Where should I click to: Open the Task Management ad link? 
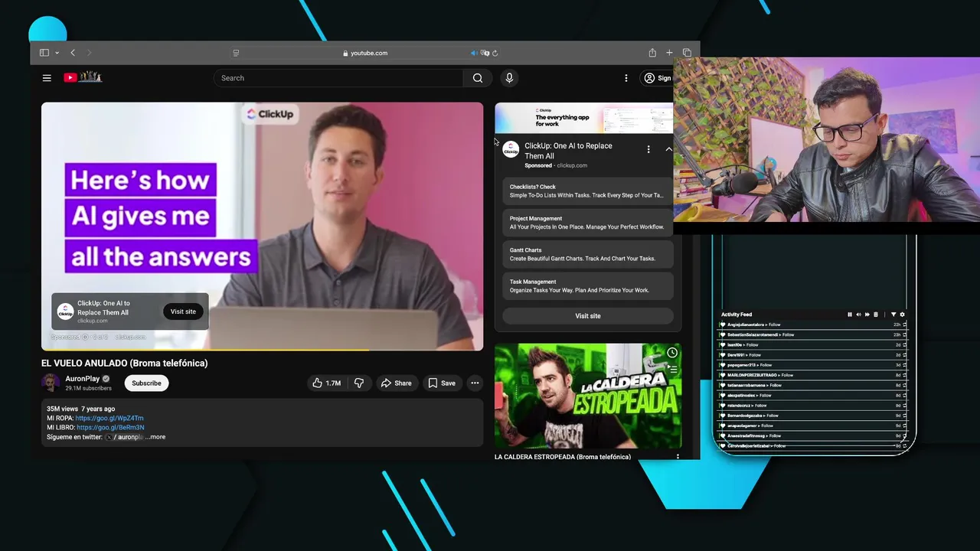pos(588,285)
